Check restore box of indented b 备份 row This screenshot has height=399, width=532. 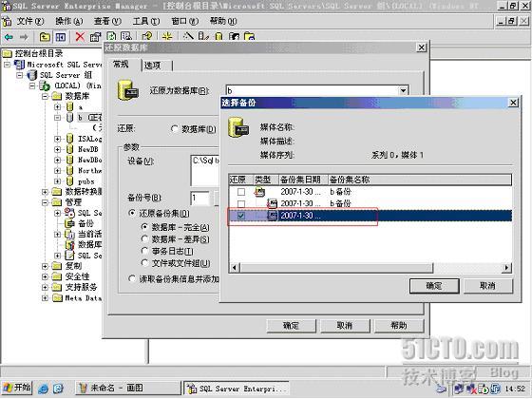click(241, 203)
